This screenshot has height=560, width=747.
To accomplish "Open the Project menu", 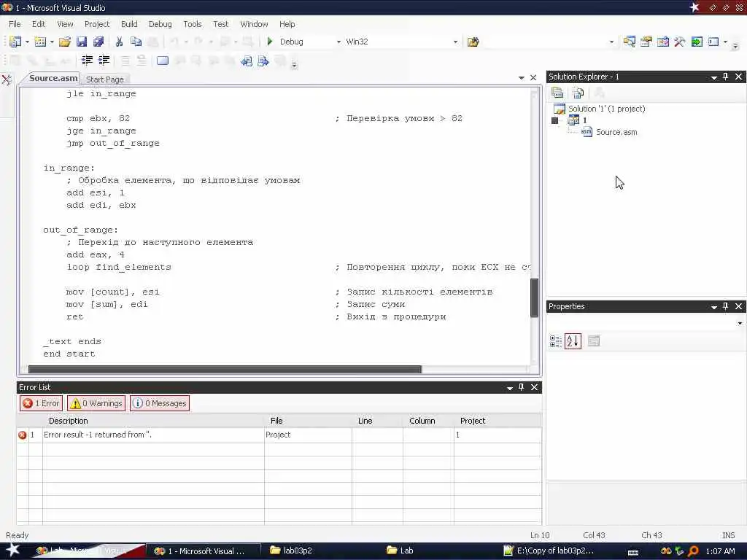I will pyautogui.click(x=97, y=24).
